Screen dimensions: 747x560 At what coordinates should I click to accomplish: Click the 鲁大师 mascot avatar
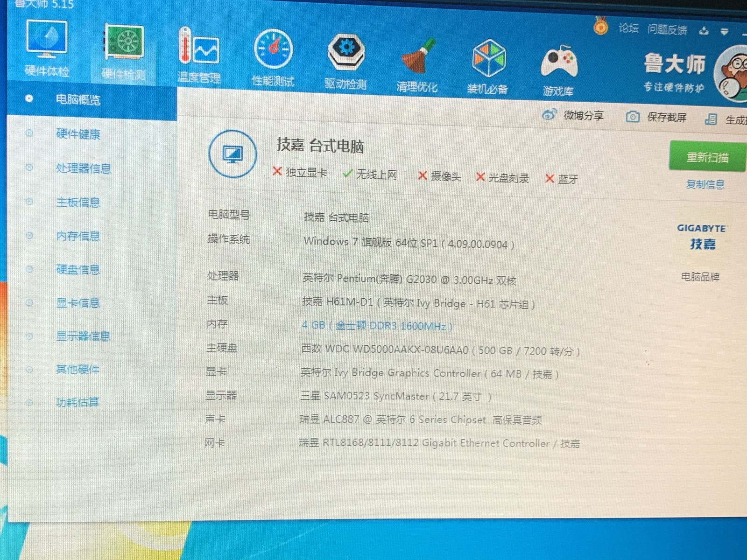(732, 74)
